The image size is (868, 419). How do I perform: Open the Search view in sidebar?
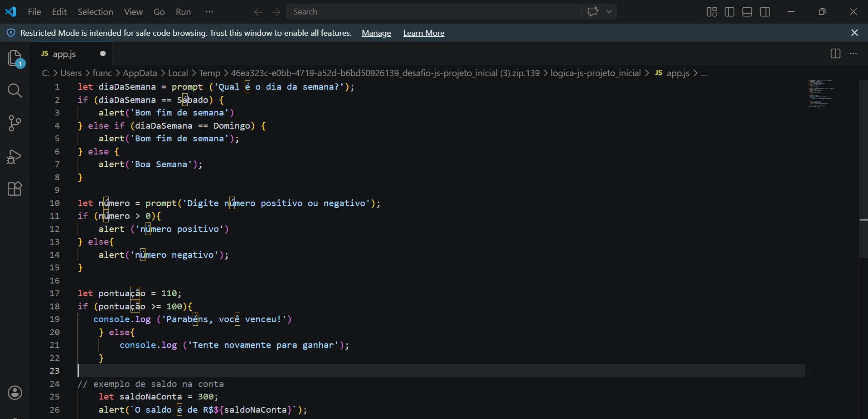[x=15, y=91]
